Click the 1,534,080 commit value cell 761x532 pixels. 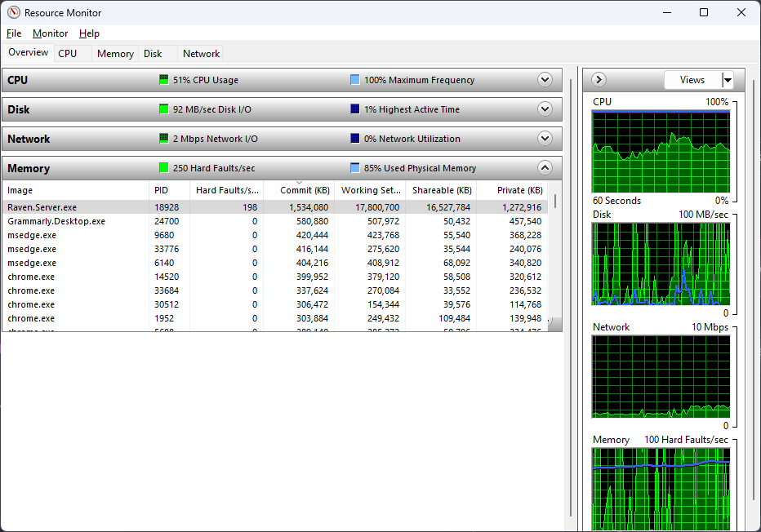309,207
